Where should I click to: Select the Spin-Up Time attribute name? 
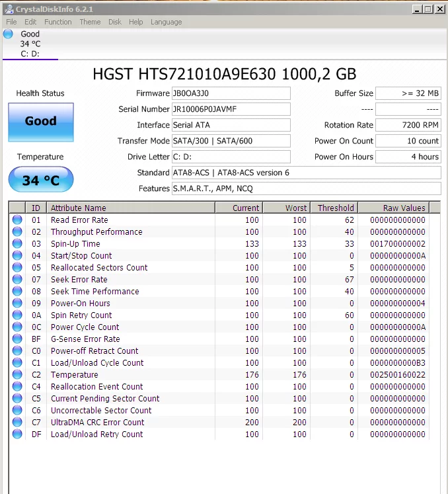[75, 244]
